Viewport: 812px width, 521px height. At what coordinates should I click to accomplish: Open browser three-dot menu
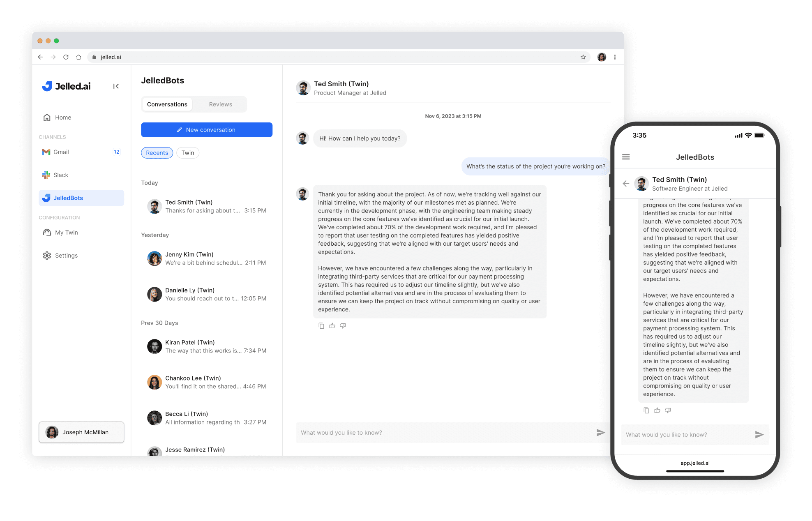pyautogui.click(x=615, y=57)
